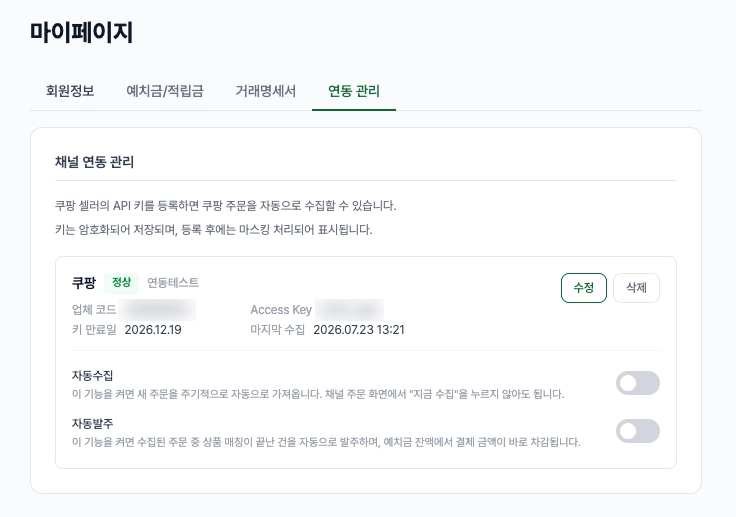Switch to the 예치금/적립금 tab
The image size is (736, 517).
pyautogui.click(x=165, y=91)
